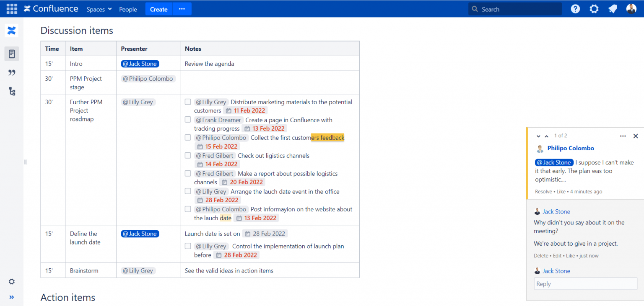The width and height of the screenshot is (644, 306).
Task: Open the Help question mark icon
Action: point(575,8)
